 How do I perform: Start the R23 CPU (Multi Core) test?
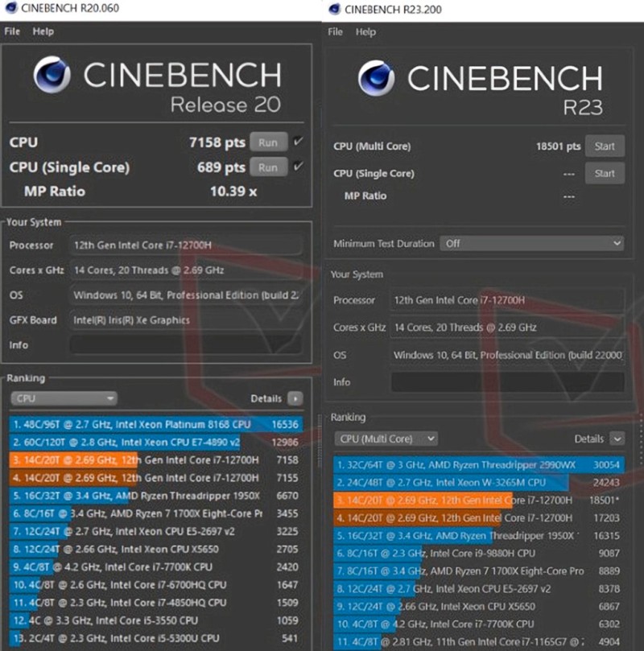(x=605, y=146)
